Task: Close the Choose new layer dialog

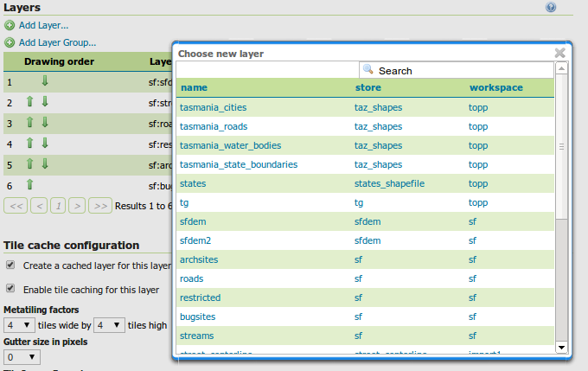Action: click(559, 53)
